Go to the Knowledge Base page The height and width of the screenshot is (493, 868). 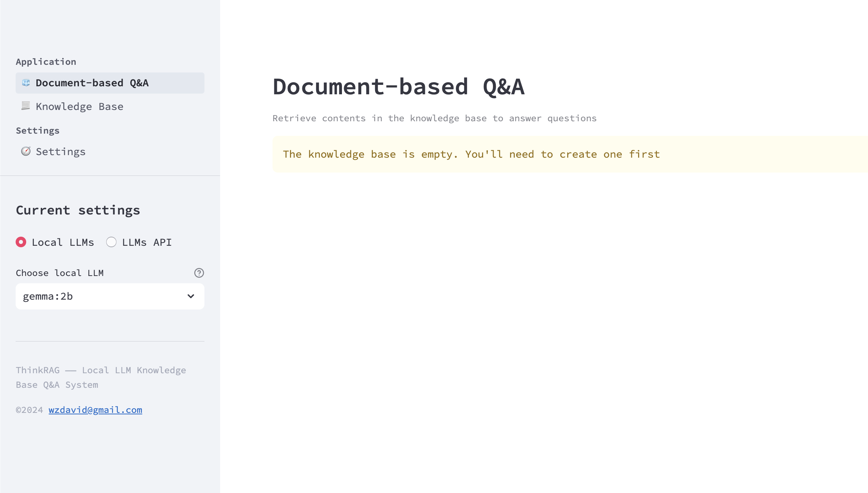tap(110, 106)
